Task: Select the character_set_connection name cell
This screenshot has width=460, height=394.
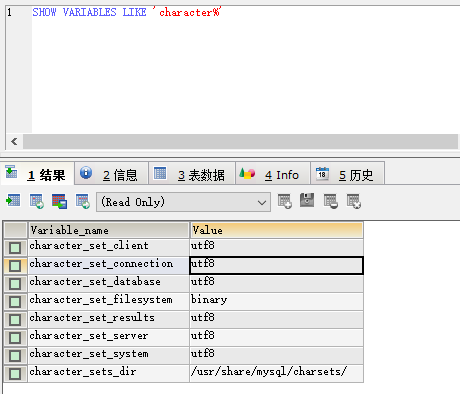Action: click(x=109, y=265)
